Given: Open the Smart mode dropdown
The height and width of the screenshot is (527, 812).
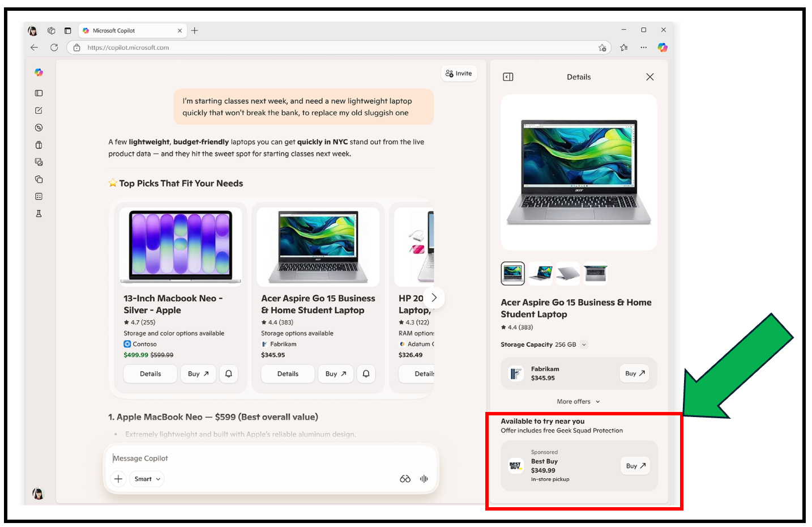Looking at the screenshot, I should 147,479.
